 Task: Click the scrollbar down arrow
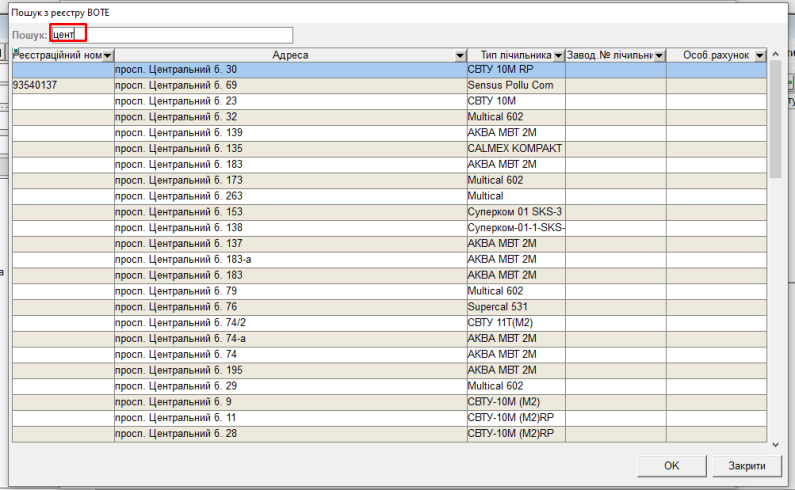(x=775, y=441)
